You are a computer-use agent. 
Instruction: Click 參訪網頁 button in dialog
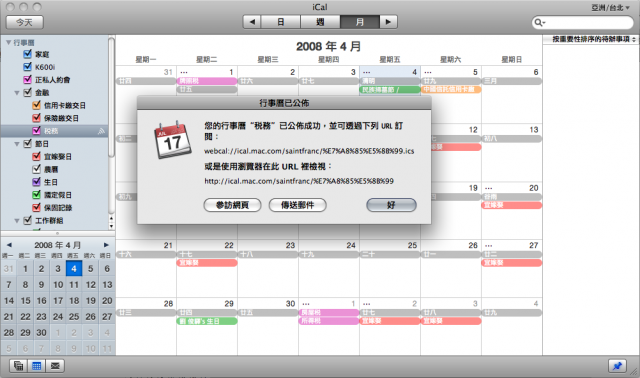[232, 205]
